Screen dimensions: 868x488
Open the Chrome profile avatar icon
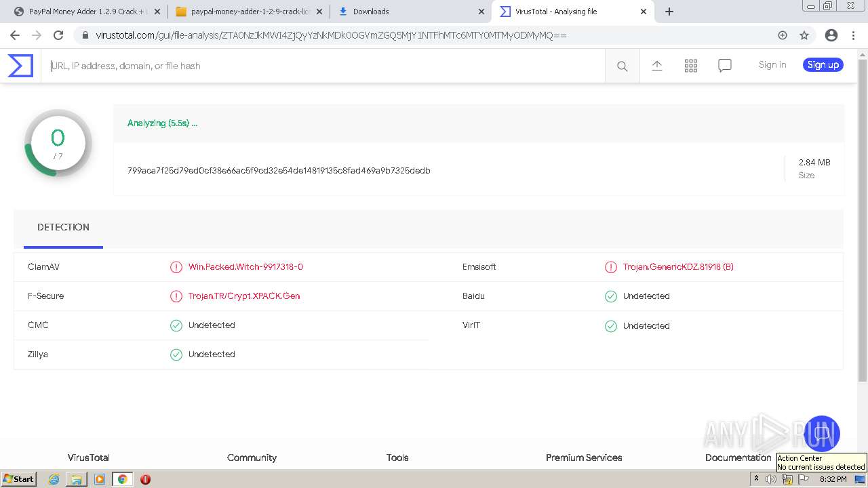(831, 35)
